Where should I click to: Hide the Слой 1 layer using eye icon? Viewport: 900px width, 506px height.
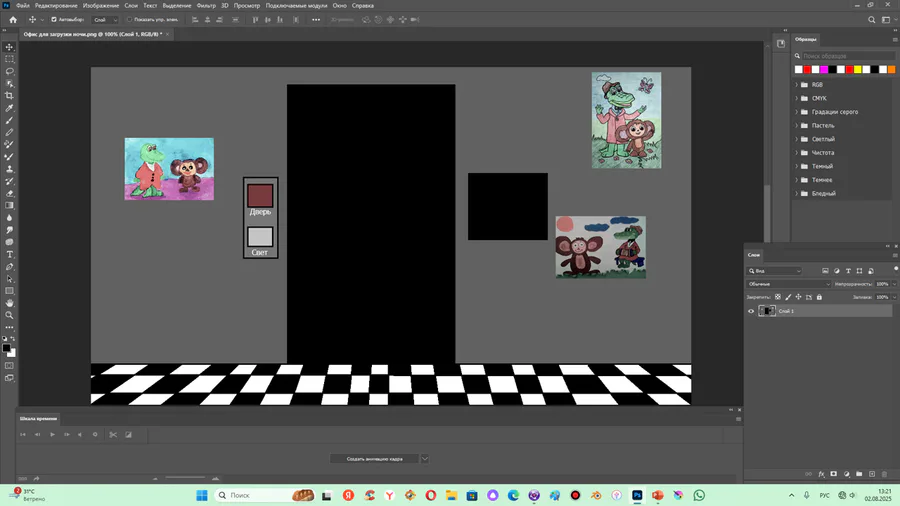tap(751, 311)
